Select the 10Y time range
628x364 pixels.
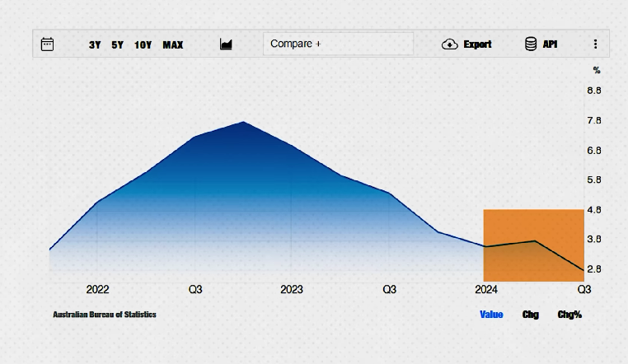(143, 44)
